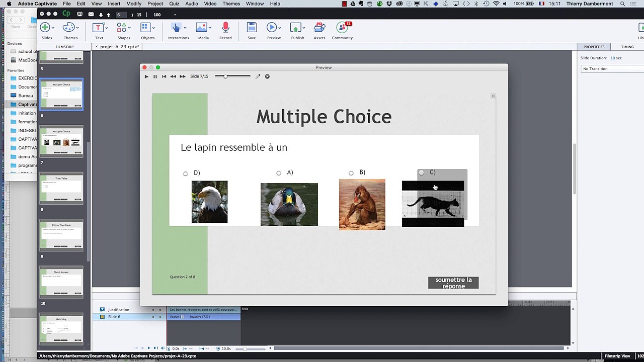Click the Publish icon
The height and width of the screenshot is (362, 644).
(x=296, y=28)
